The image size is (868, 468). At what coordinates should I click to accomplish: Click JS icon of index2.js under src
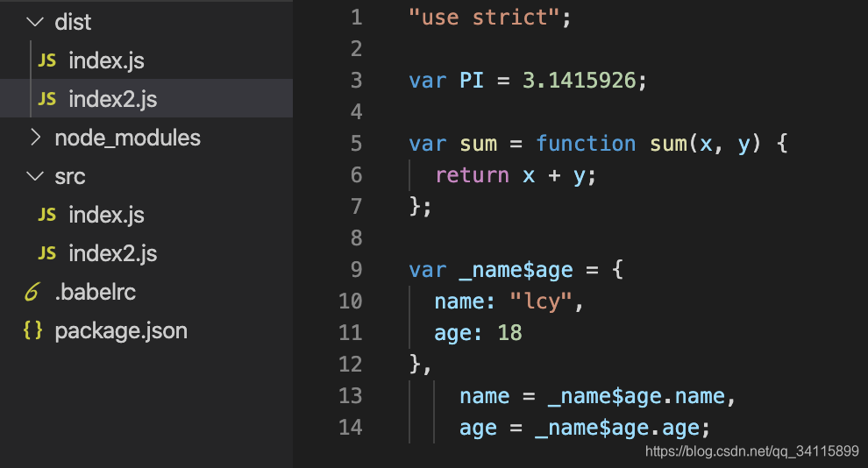(47, 253)
